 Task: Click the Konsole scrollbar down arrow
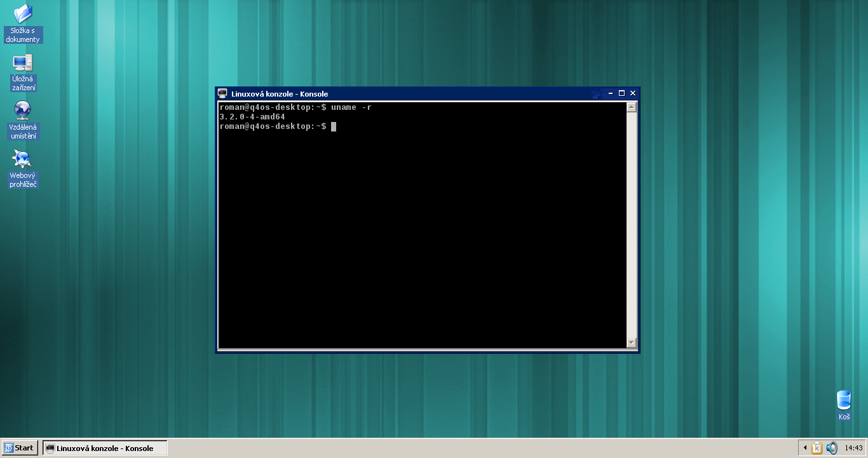632,343
